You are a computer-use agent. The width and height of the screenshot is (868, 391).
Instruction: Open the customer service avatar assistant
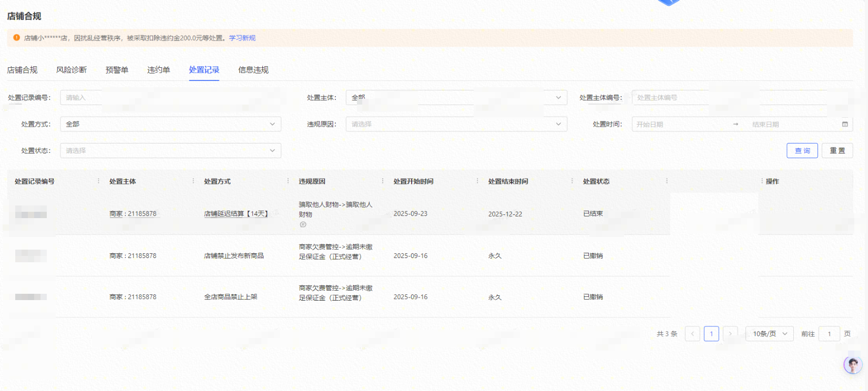852,364
